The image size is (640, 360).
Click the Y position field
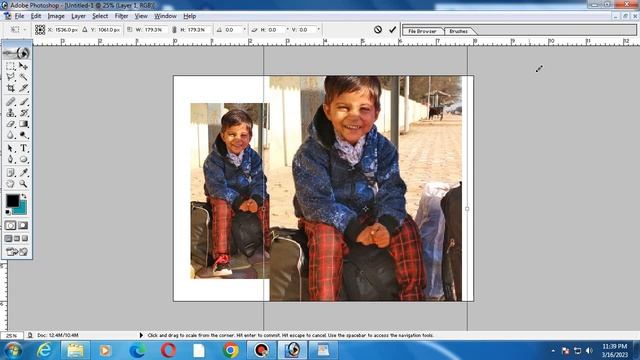pos(109,29)
